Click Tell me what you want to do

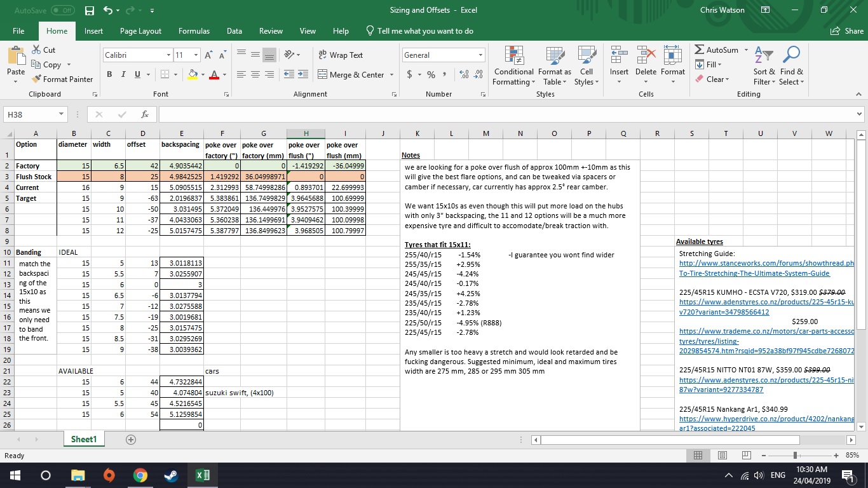(x=420, y=30)
